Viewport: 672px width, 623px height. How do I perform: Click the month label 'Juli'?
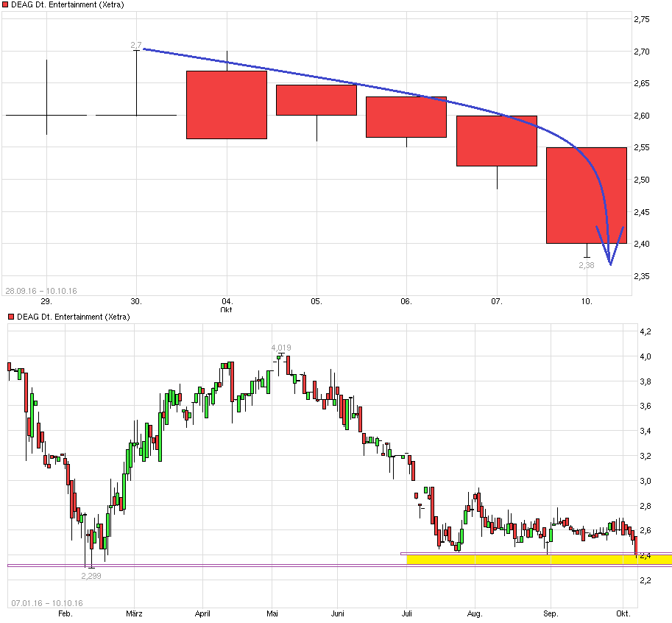tap(407, 613)
